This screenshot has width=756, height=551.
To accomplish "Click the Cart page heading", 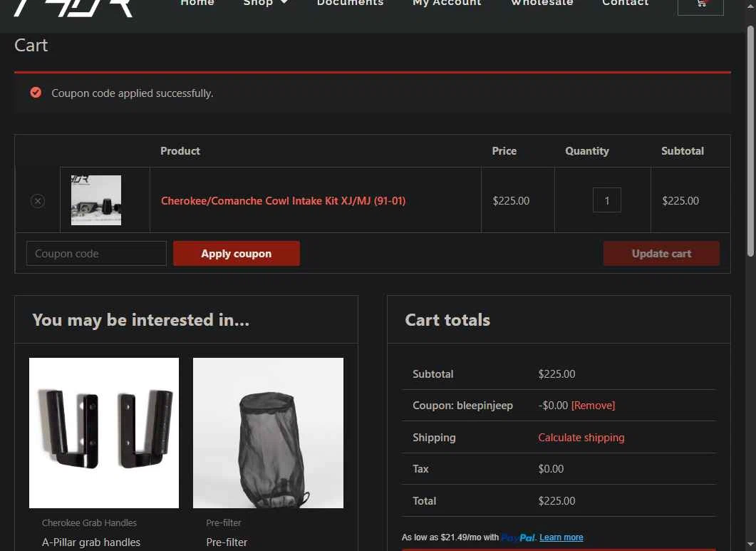I will click(31, 46).
